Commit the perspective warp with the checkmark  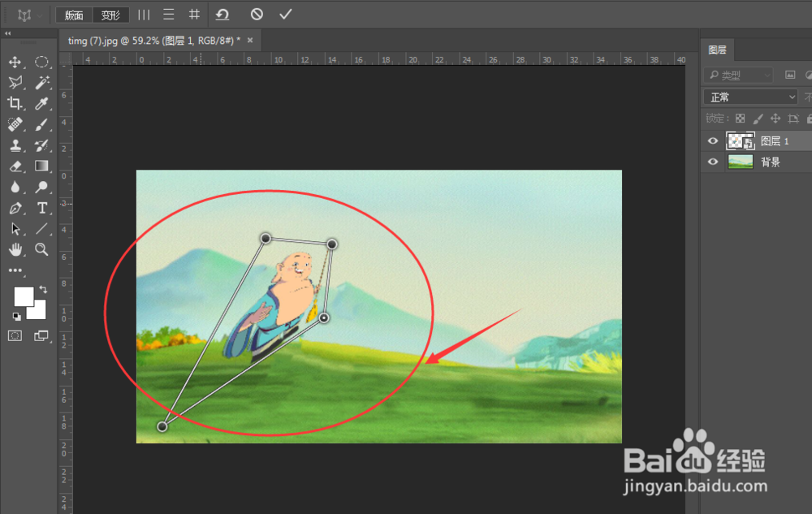(285, 15)
